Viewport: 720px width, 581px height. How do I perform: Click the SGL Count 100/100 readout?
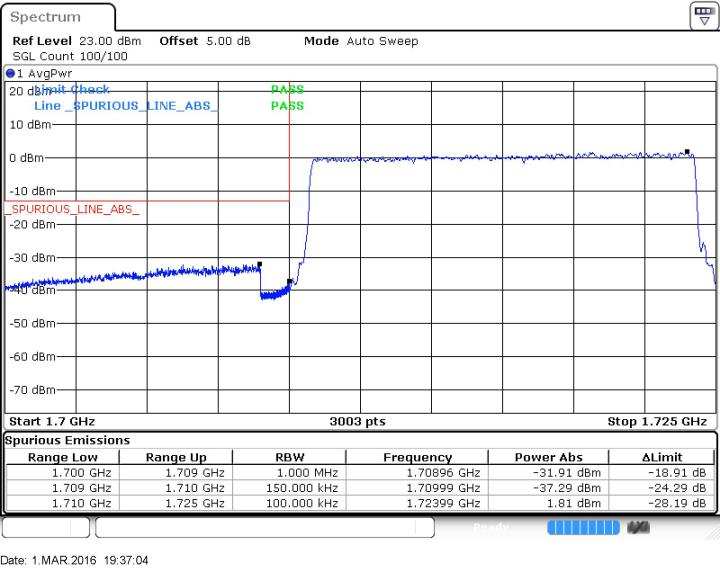click(70, 56)
